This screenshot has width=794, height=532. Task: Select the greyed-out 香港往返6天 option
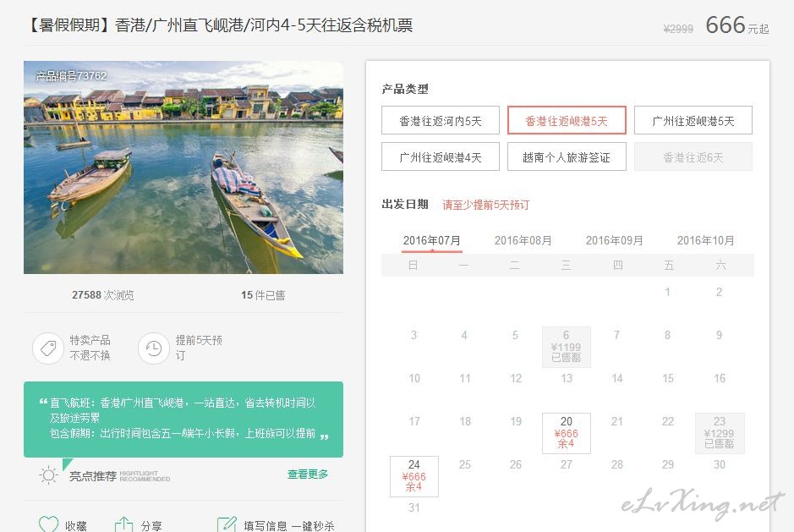click(693, 157)
